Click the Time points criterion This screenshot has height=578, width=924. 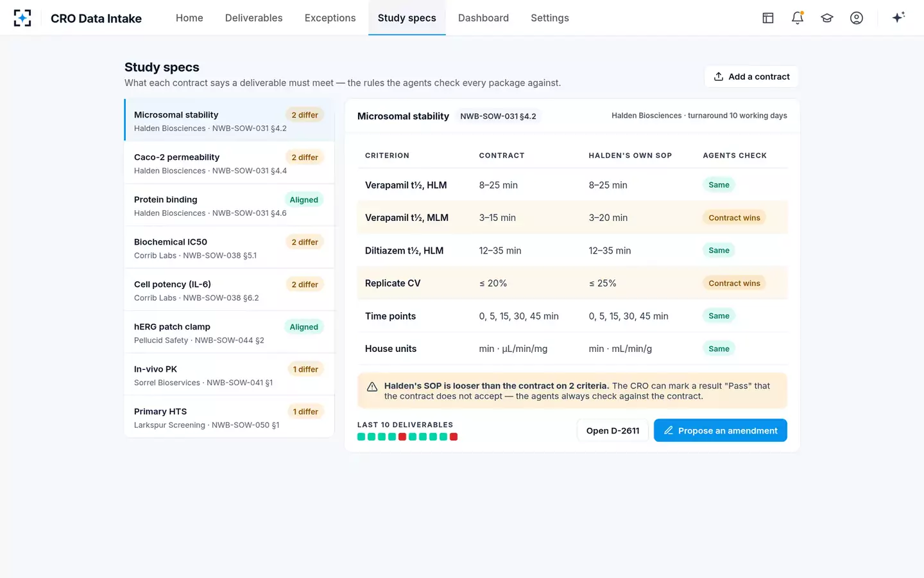[x=390, y=316]
